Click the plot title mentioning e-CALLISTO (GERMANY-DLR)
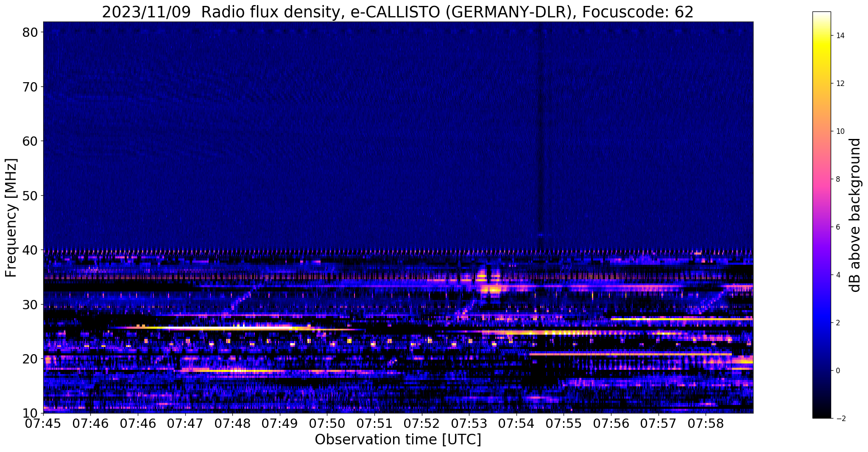The height and width of the screenshot is (452, 868). pos(398,12)
